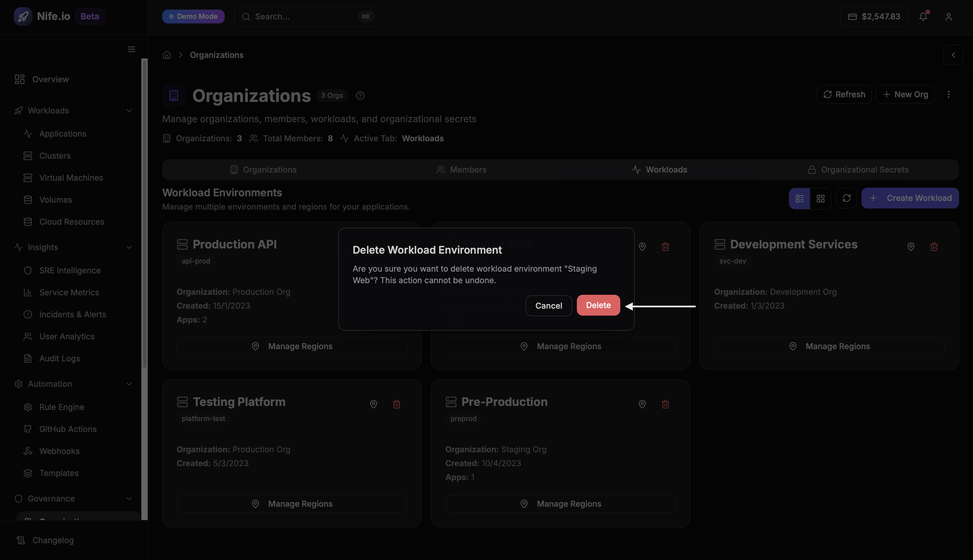This screenshot has height=560, width=973.
Task: Click the Create Workload button
Action: (x=910, y=198)
